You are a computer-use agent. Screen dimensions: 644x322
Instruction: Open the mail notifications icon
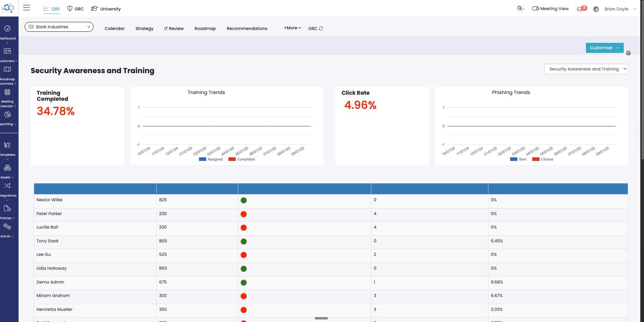point(580,9)
